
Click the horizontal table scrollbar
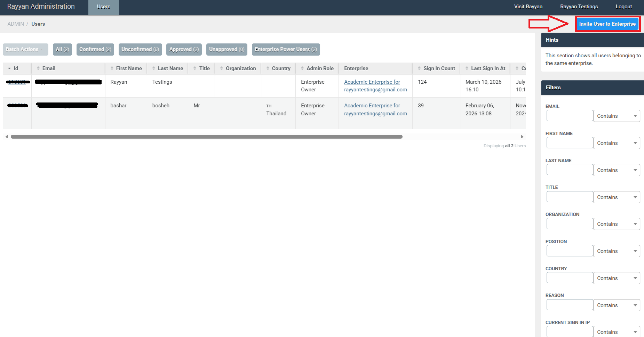(x=206, y=137)
